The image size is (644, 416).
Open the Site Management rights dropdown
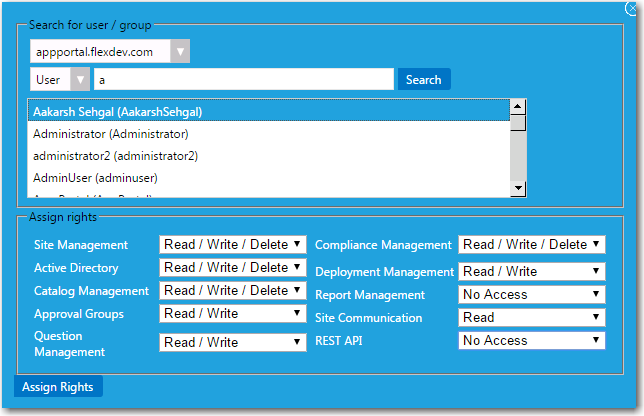click(x=232, y=245)
